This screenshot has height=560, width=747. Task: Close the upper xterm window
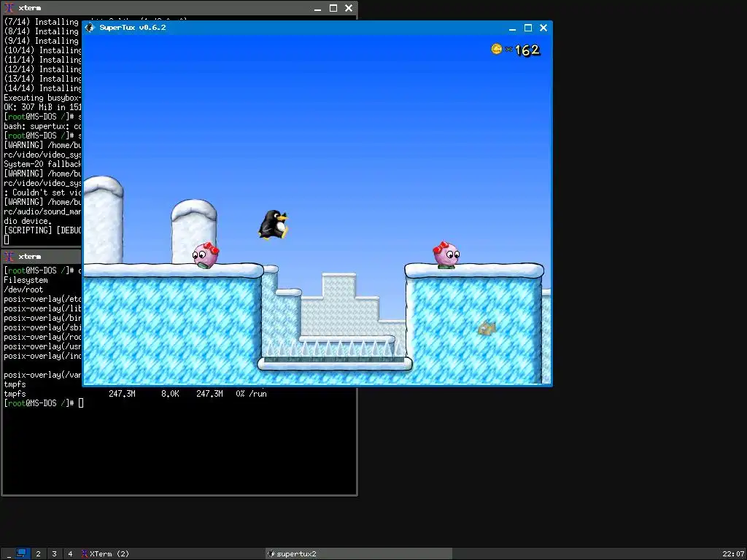(x=349, y=8)
